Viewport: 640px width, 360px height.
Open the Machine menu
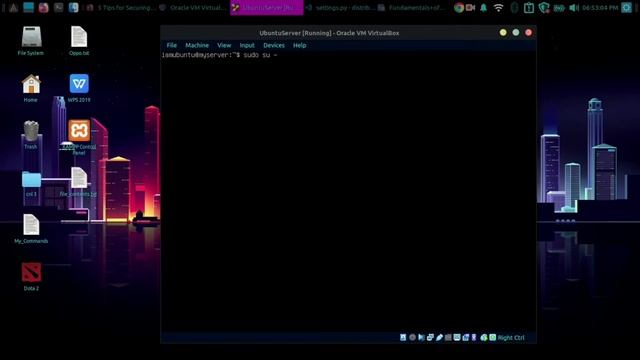(x=197, y=45)
